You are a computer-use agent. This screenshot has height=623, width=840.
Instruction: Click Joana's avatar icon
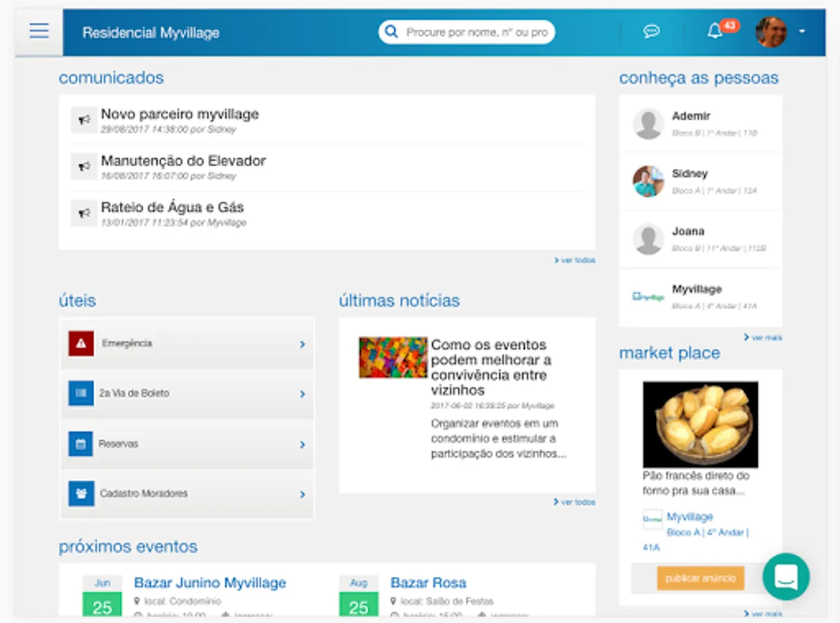[x=649, y=240]
